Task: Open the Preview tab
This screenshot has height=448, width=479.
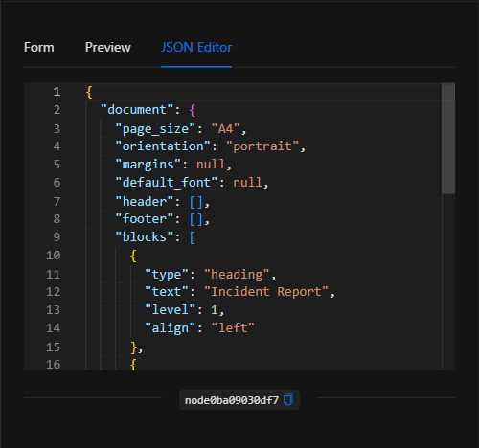Action: pyautogui.click(x=108, y=47)
